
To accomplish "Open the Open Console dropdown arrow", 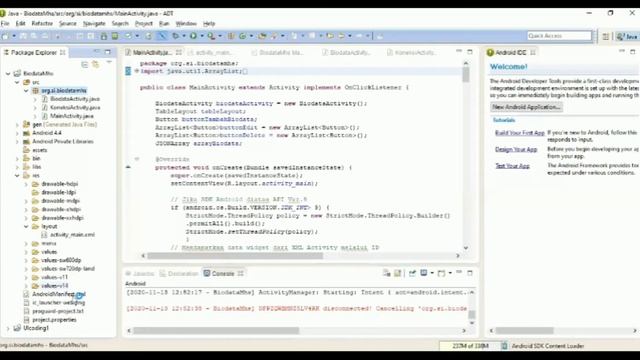I will (450, 273).
